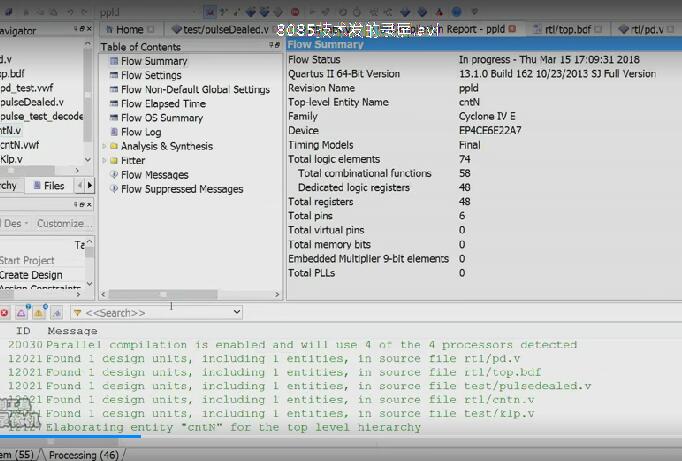Click the funnel filter icon in Search box
Screen dimensions: 682x461
pyautogui.click(x=77, y=313)
